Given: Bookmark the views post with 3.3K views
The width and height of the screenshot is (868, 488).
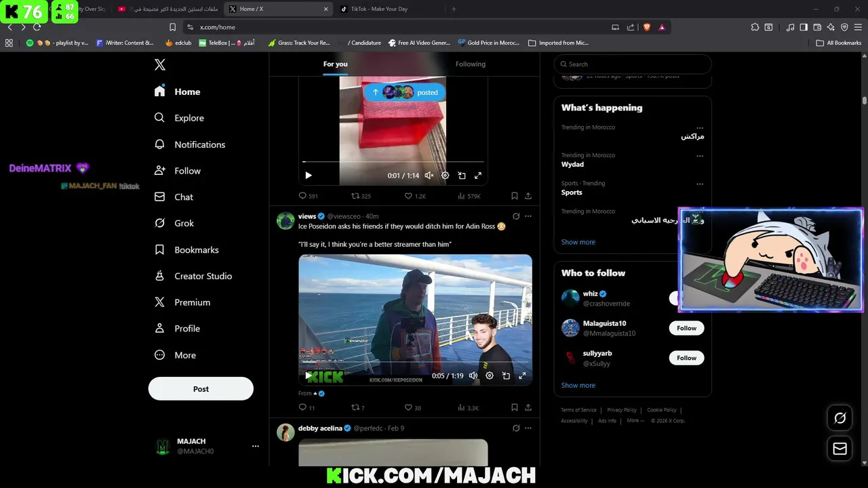Looking at the screenshot, I should tap(515, 407).
